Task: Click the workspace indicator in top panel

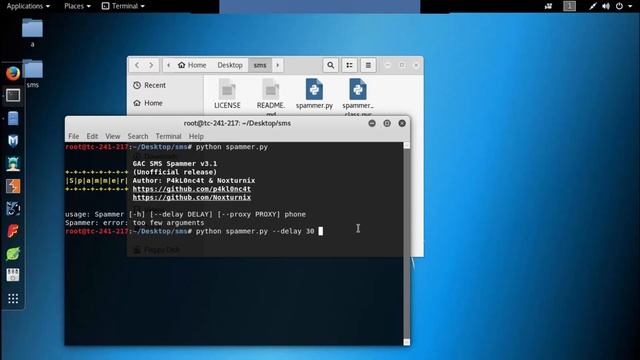Action: (x=569, y=6)
